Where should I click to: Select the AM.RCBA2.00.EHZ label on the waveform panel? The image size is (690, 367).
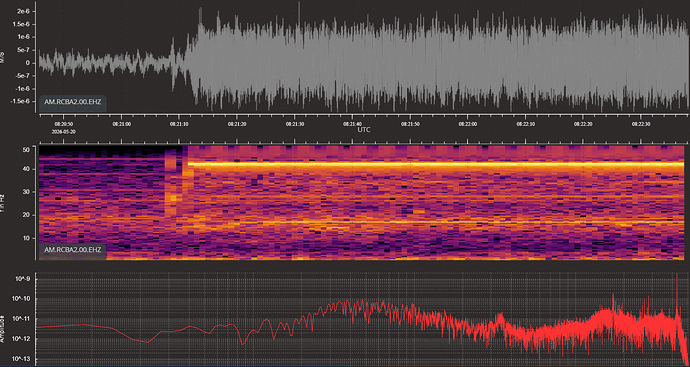(x=73, y=102)
